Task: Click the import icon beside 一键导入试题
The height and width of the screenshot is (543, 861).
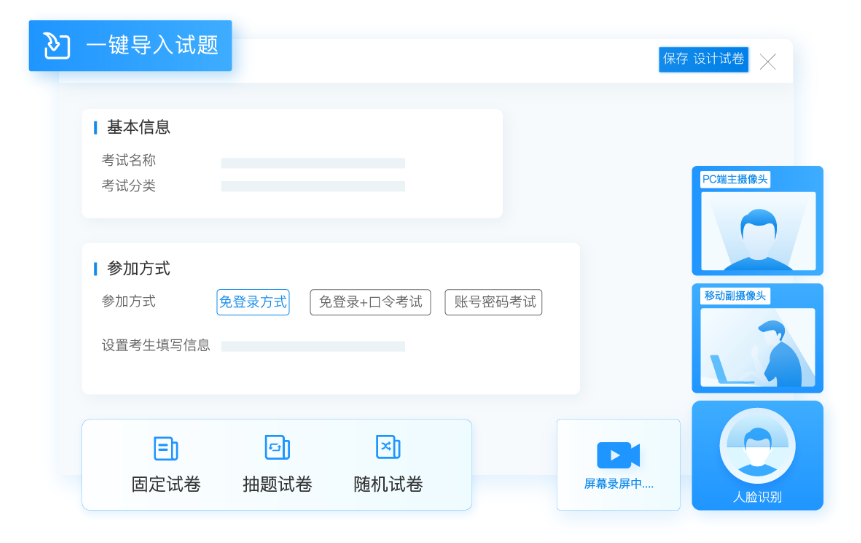Action: click(x=57, y=45)
